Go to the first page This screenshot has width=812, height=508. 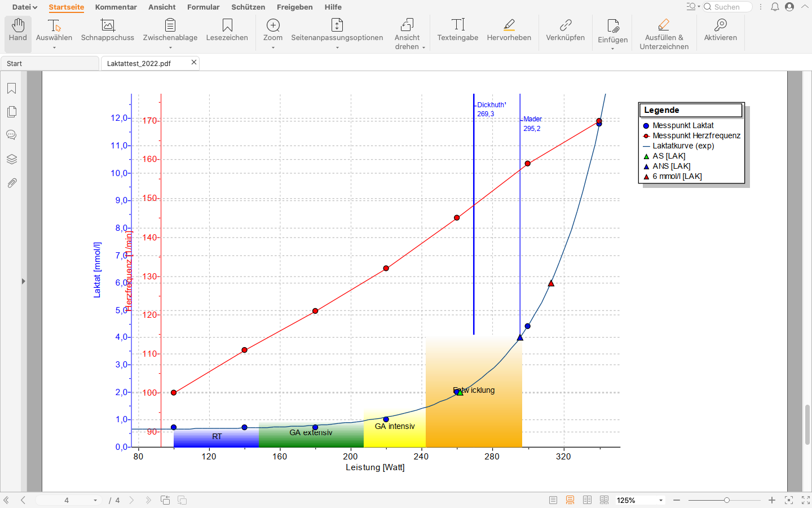click(x=6, y=500)
